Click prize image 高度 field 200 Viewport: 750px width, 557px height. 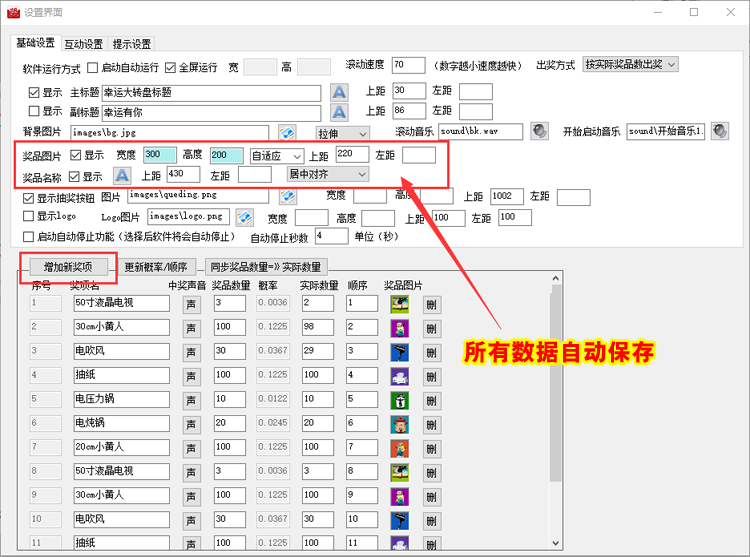227,155
